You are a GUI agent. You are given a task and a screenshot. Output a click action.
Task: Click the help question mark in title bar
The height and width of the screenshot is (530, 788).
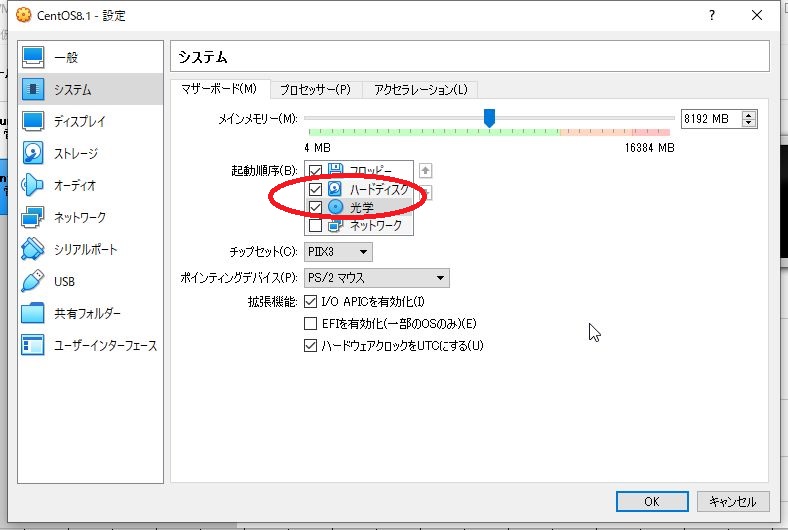[712, 16]
